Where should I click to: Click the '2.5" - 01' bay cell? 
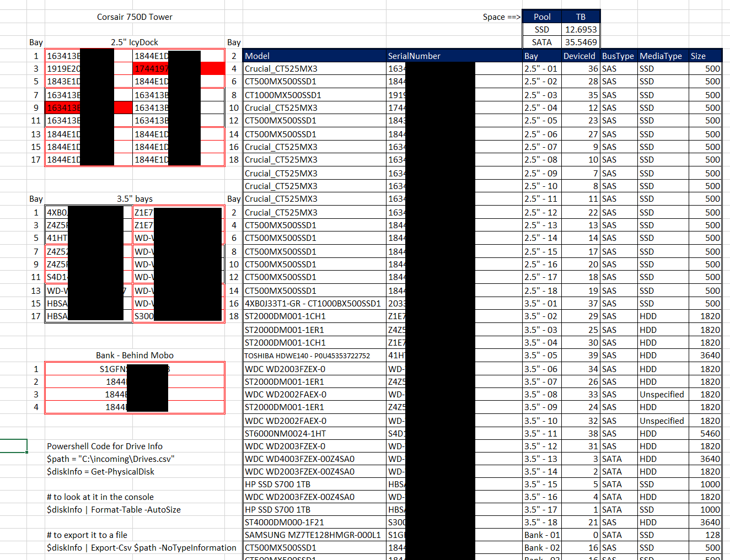coord(542,69)
